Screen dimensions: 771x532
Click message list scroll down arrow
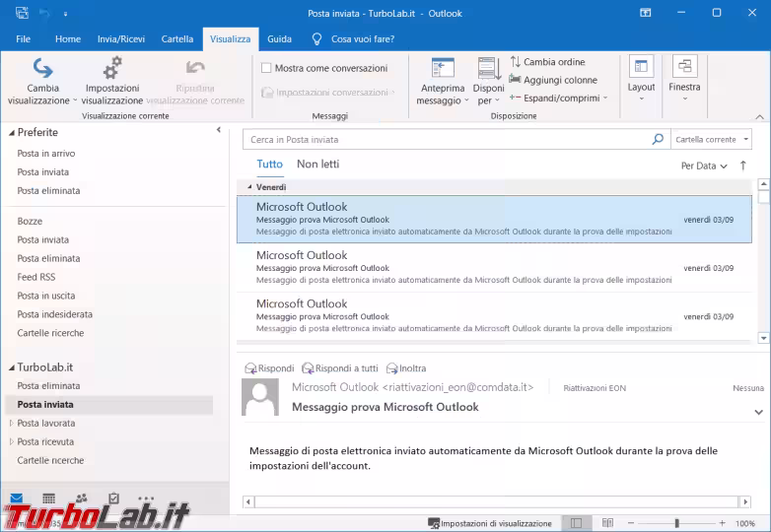[x=763, y=338]
